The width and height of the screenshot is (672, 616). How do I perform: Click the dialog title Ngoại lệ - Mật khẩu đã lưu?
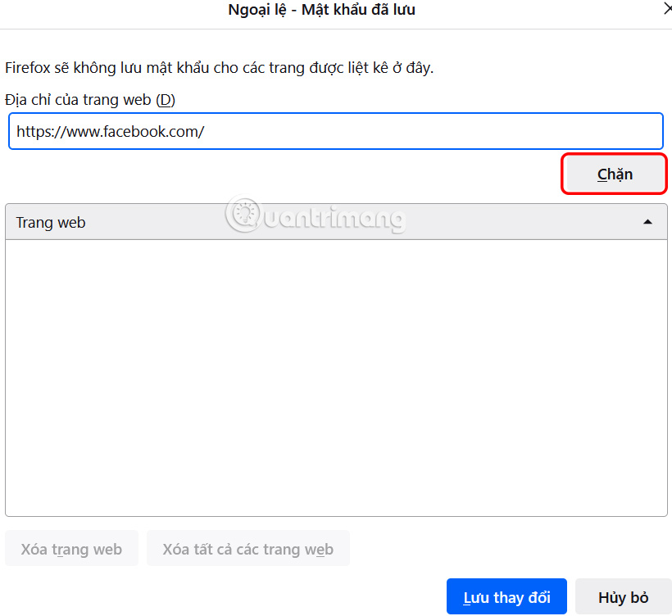(x=322, y=10)
